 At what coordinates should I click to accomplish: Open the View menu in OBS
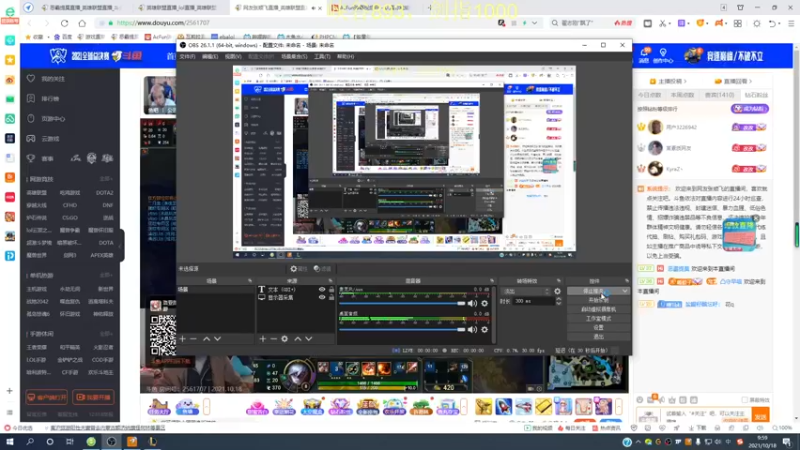[x=233, y=57]
